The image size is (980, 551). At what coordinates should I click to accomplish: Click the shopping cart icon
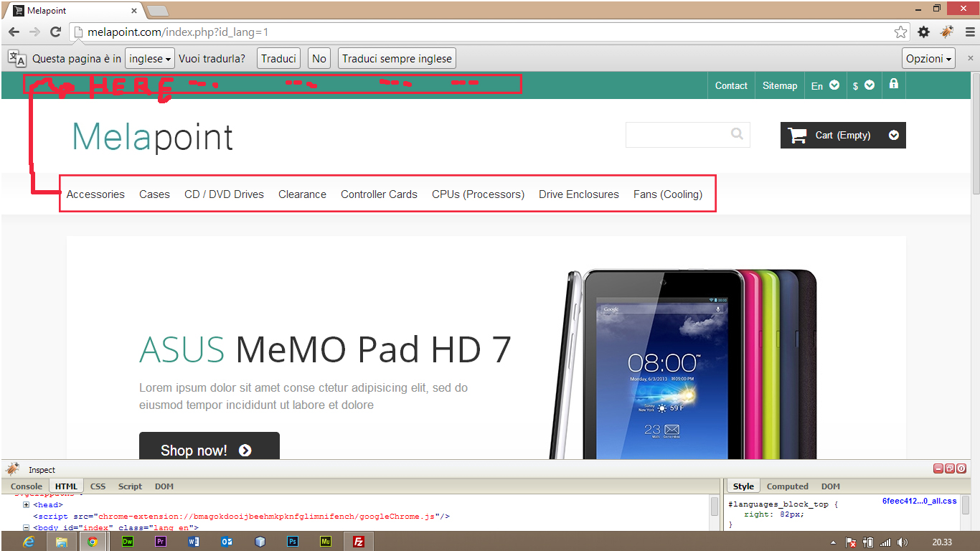pyautogui.click(x=797, y=135)
